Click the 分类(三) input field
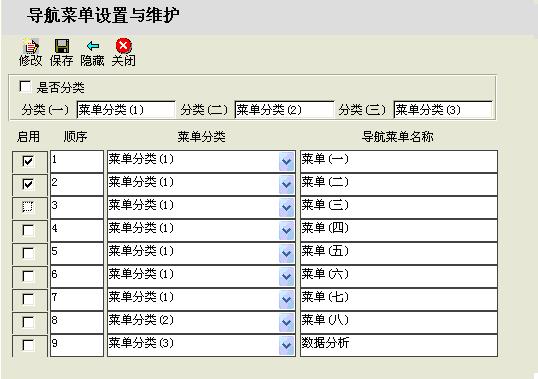The height and width of the screenshot is (379, 538). point(443,110)
